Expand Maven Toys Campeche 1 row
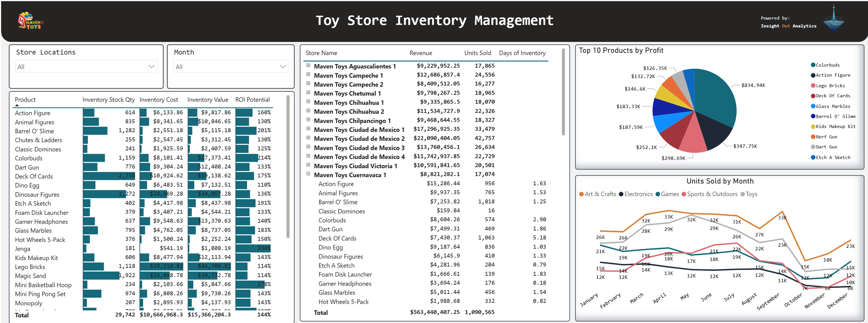The width and height of the screenshot is (868, 323). (x=308, y=74)
